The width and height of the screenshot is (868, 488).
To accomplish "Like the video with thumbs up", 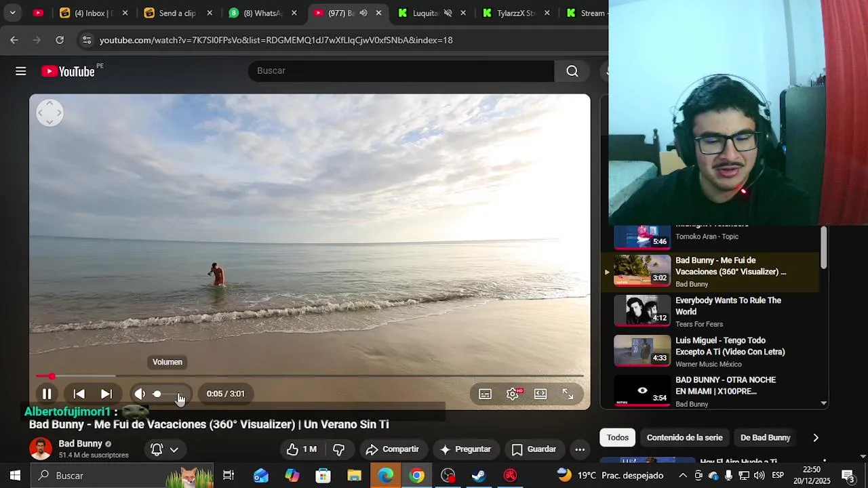I will coord(301,449).
